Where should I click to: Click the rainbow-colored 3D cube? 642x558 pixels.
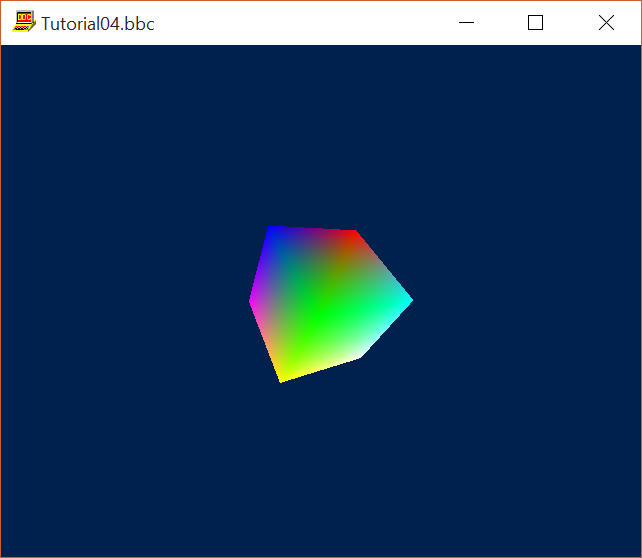(330, 304)
